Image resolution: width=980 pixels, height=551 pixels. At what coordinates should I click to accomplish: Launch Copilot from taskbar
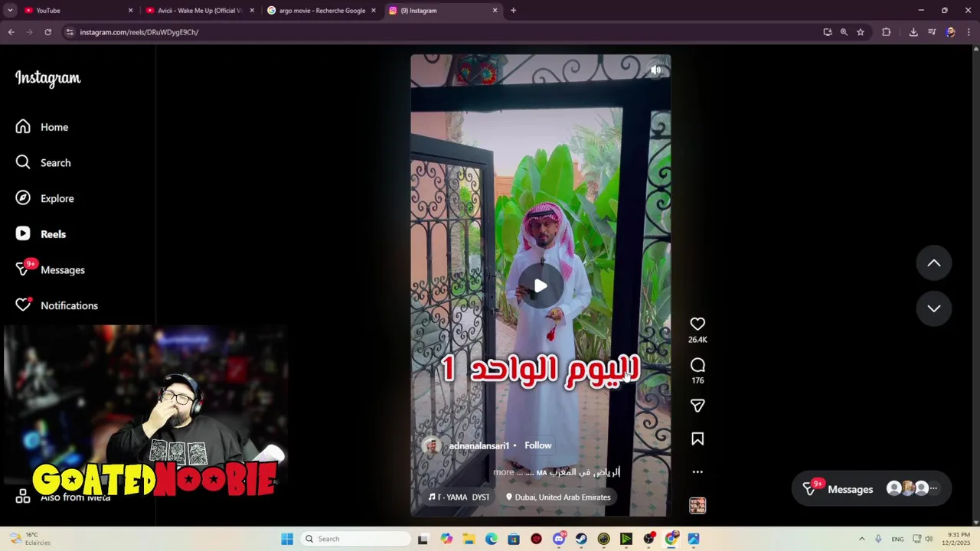[446, 539]
